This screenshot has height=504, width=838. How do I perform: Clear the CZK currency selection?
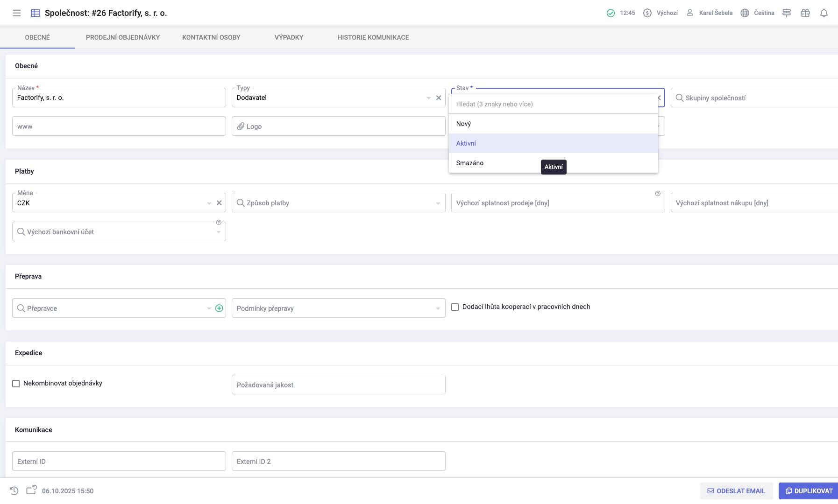219,203
